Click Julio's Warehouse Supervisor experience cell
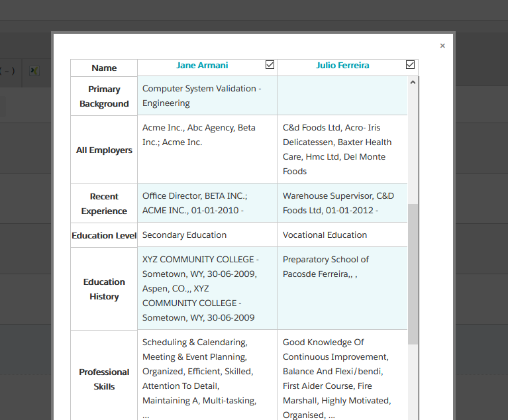The image size is (508, 420). tap(341, 203)
